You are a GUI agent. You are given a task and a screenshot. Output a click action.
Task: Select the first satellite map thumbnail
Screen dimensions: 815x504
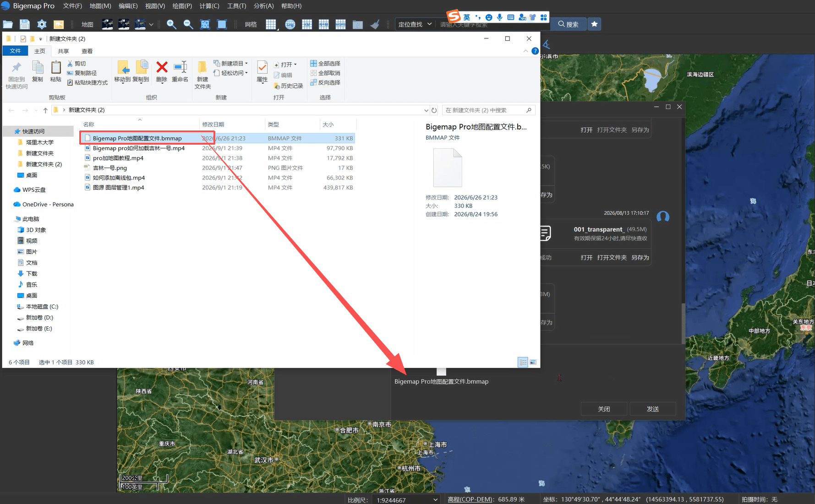coord(107,24)
